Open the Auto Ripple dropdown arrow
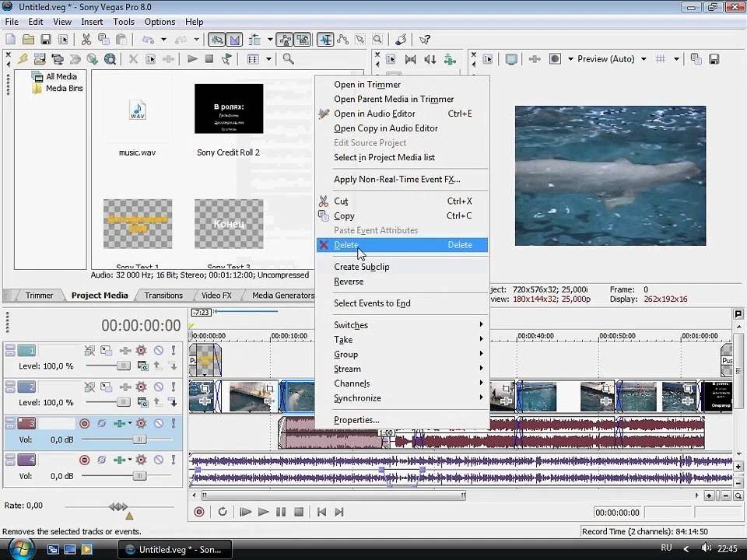The height and width of the screenshot is (560, 747). point(270,40)
